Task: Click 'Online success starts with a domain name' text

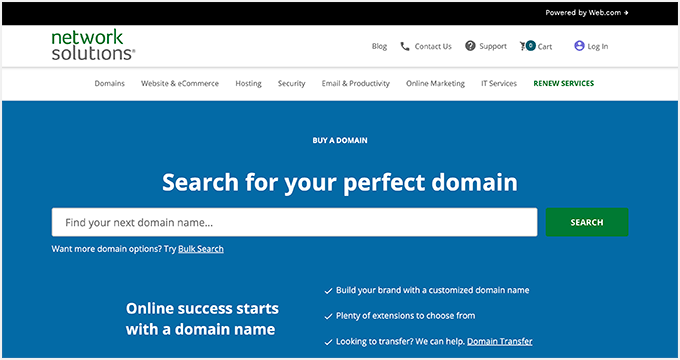Action: pyautogui.click(x=202, y=319)
